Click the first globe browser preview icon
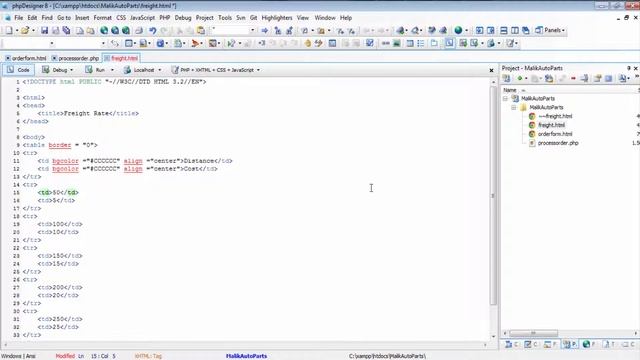 point(104,30)
